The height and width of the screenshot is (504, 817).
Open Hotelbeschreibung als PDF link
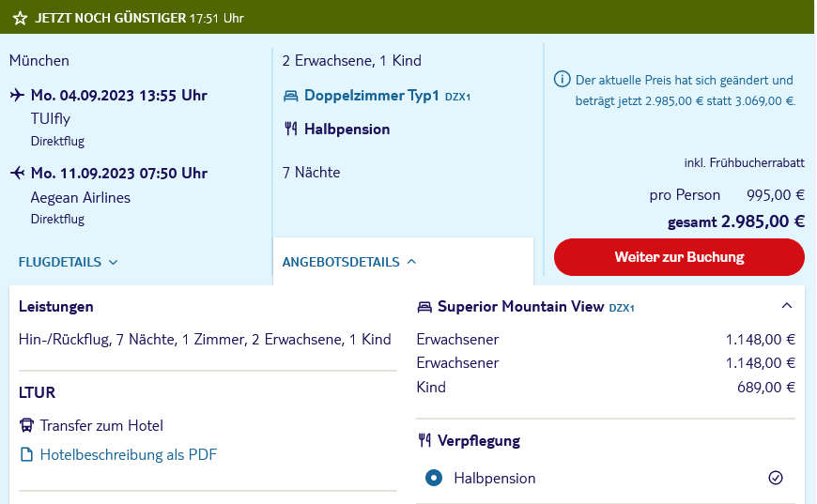[128, 454]
